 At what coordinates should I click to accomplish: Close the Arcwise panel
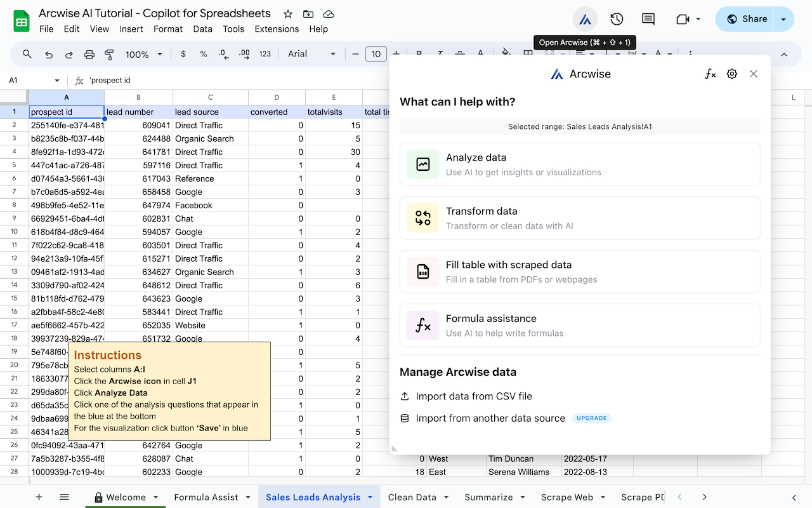[754, 74]
